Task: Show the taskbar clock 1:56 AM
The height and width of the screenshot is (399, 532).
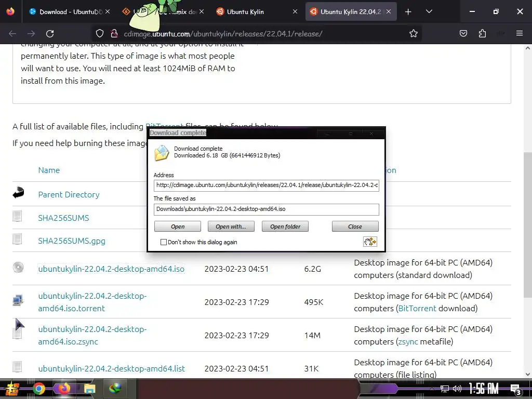Action: click(x=484, y=389)
